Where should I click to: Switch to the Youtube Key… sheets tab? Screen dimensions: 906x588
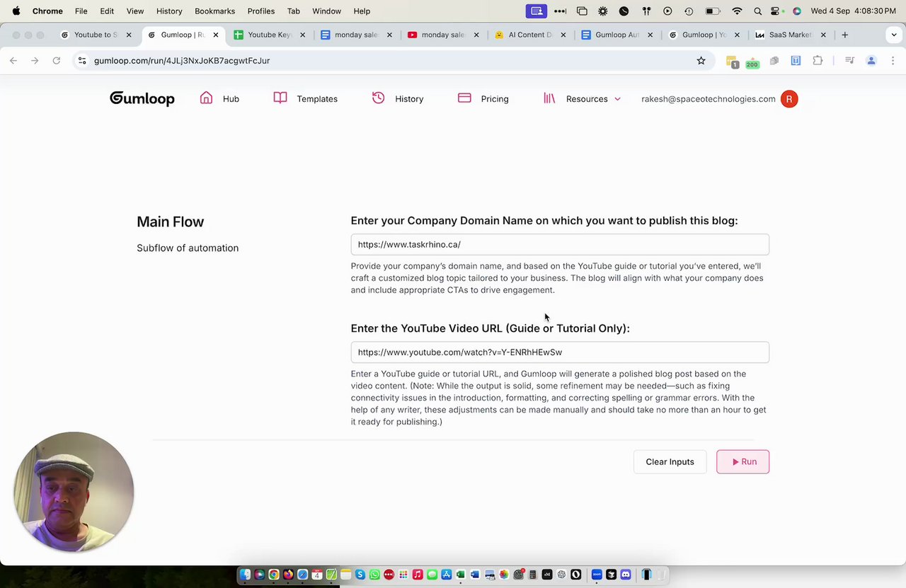(270, 35)
